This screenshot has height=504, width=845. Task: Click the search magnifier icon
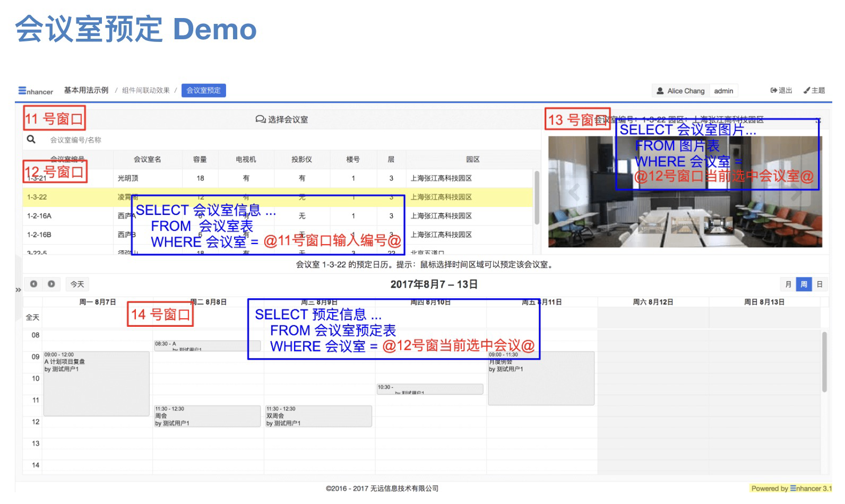[x=31, y=139]
